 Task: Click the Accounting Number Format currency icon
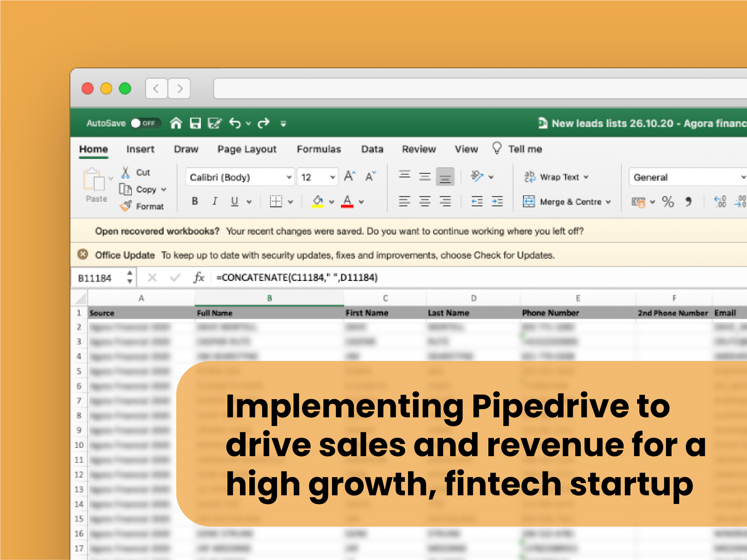[x=638, y=202]
